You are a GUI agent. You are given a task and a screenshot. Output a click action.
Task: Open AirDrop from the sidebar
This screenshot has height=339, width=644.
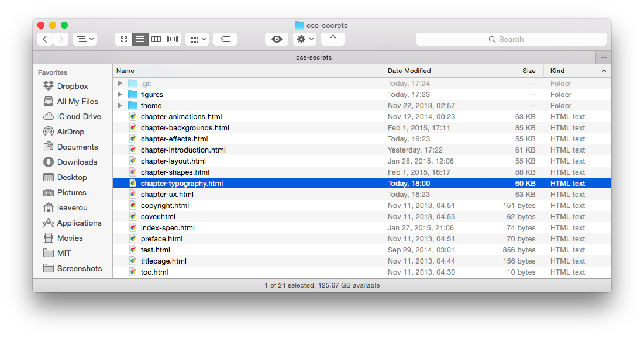click(70, 132)
